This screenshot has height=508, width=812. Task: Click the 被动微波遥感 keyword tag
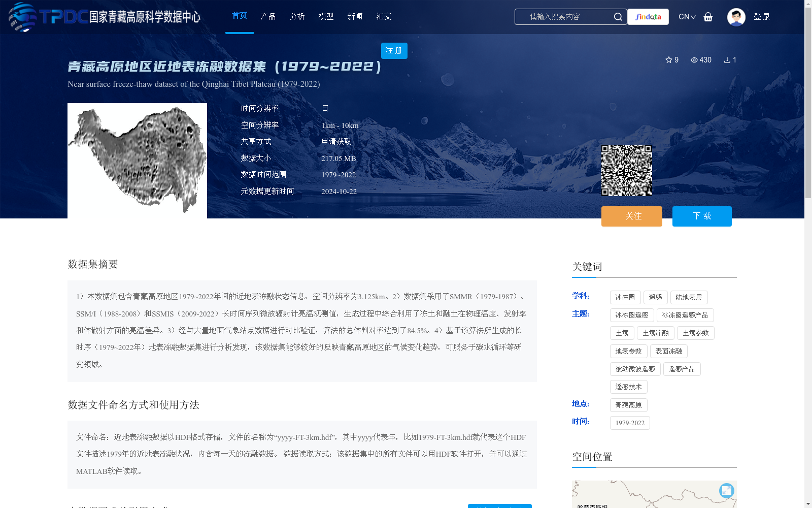pyautogui.click(x=635, y=369)
